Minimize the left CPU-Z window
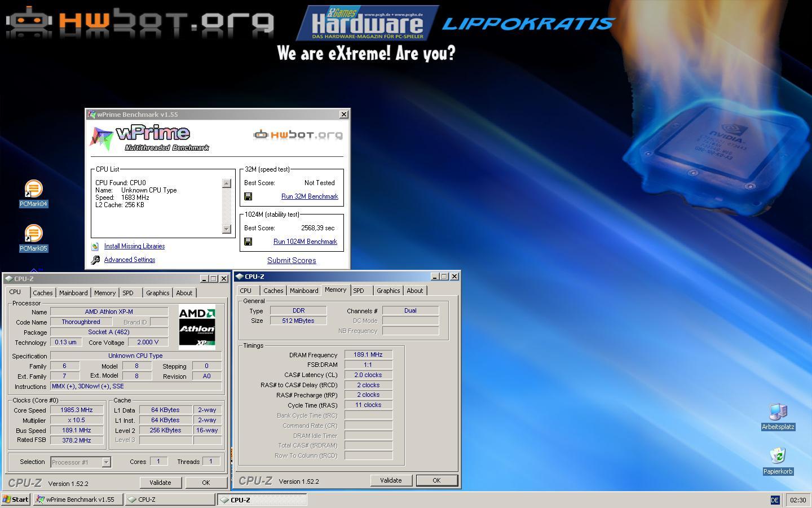 tap(204, 279)
